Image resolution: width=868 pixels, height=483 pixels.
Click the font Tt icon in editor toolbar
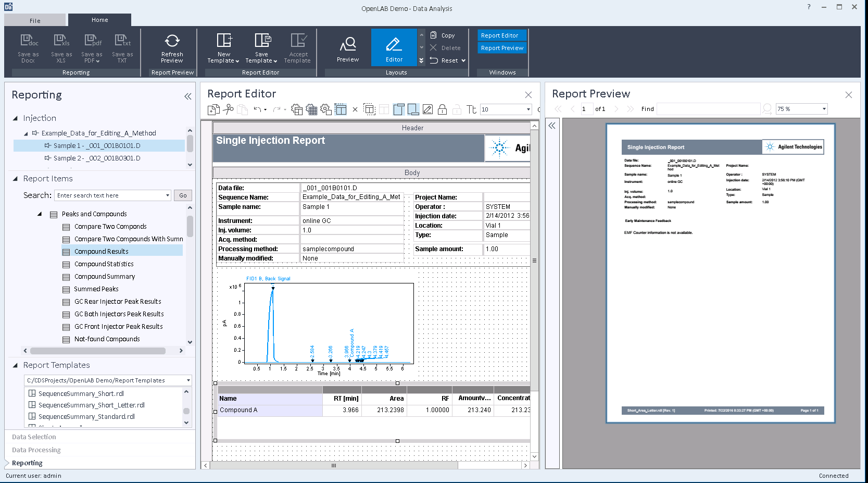(x=471, y=109)
